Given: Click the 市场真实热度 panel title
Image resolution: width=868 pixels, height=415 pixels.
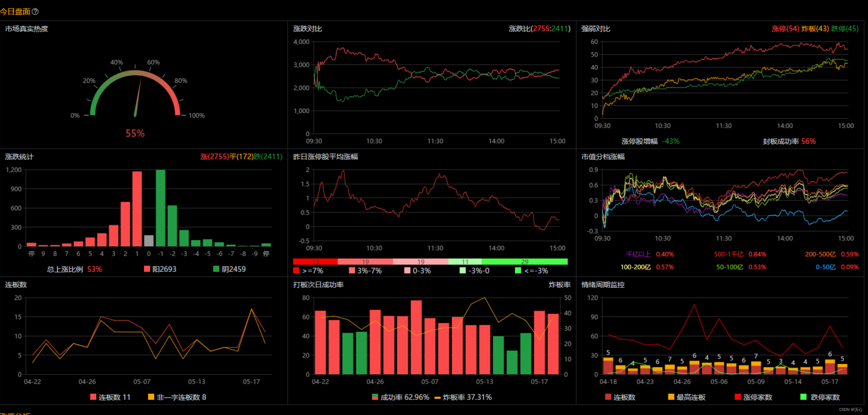Looking at the screenshot, I should 27,29.
